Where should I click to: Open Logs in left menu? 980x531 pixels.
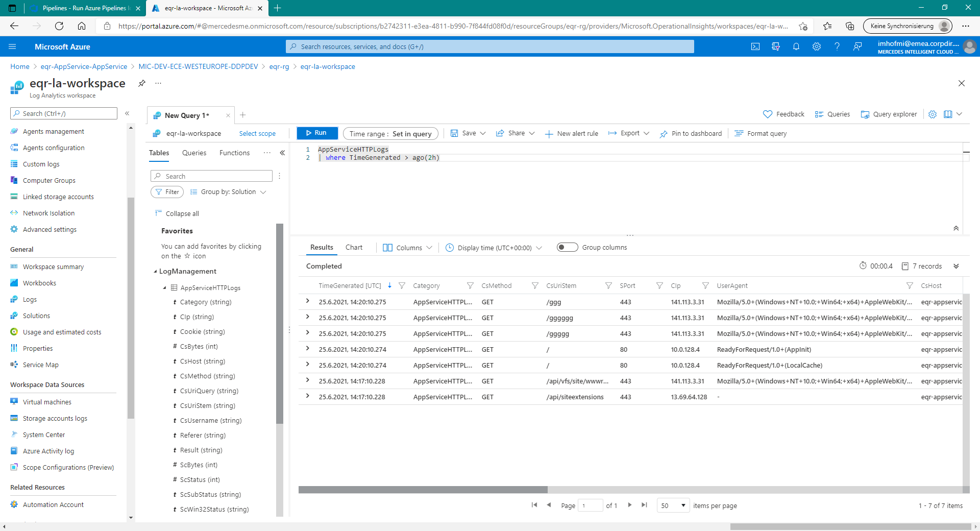coord(30,299)
